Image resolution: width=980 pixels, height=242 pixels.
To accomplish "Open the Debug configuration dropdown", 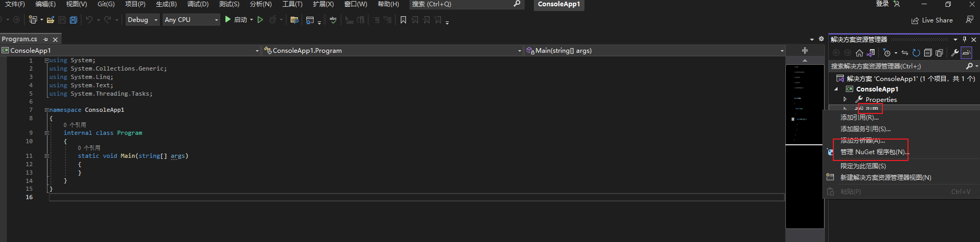I will (x=142, y=20).
